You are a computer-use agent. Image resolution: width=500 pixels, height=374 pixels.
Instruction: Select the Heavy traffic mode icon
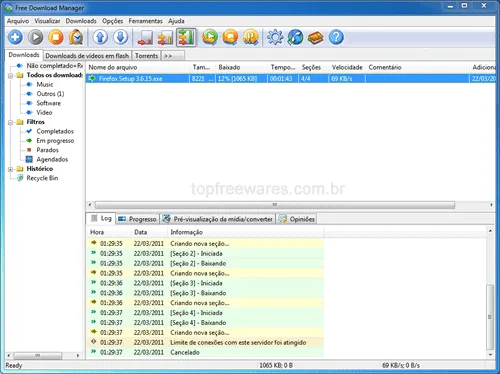[186, 37]
